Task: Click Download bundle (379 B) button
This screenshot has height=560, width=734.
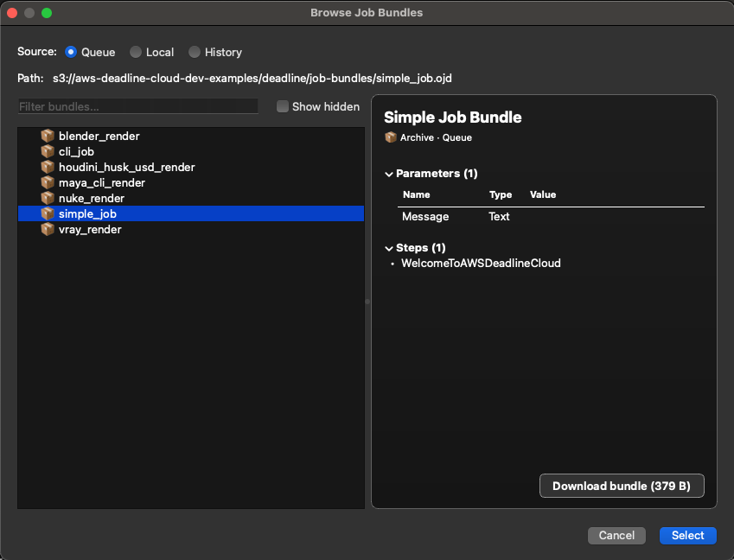Action: pos(622,486)
